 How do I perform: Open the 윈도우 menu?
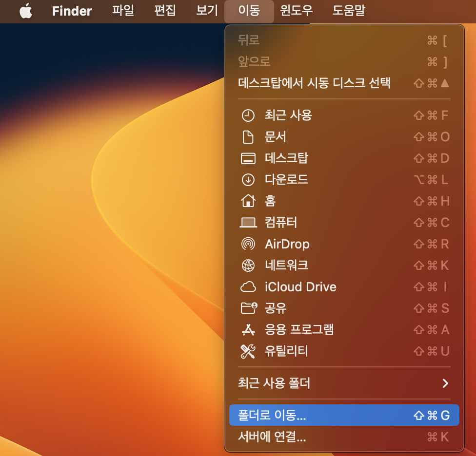[x=294, y=11]
